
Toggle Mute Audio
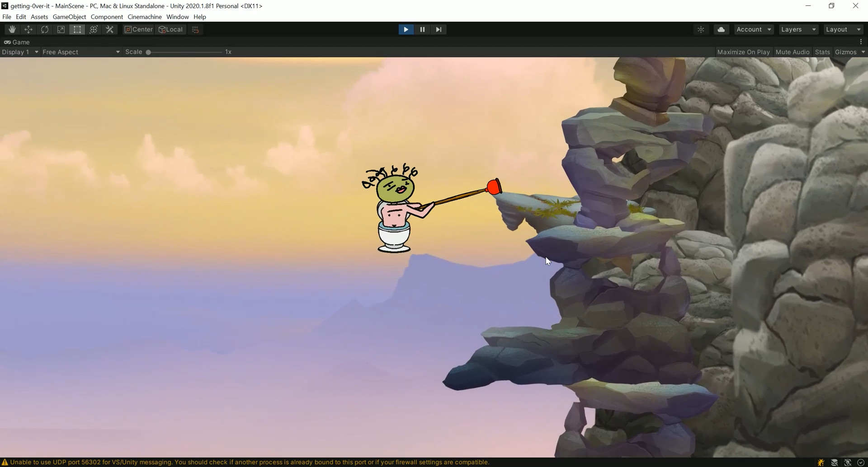pyautogui.click(x=793, y=52)
